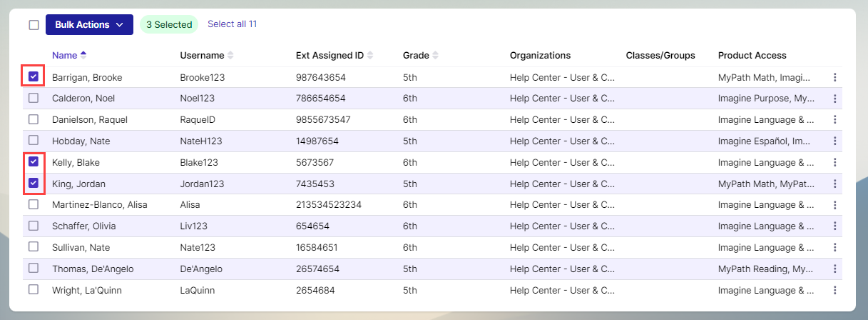Check the Danielson, Raquel checkbox
868x320 pixels.
coord(34,119)
